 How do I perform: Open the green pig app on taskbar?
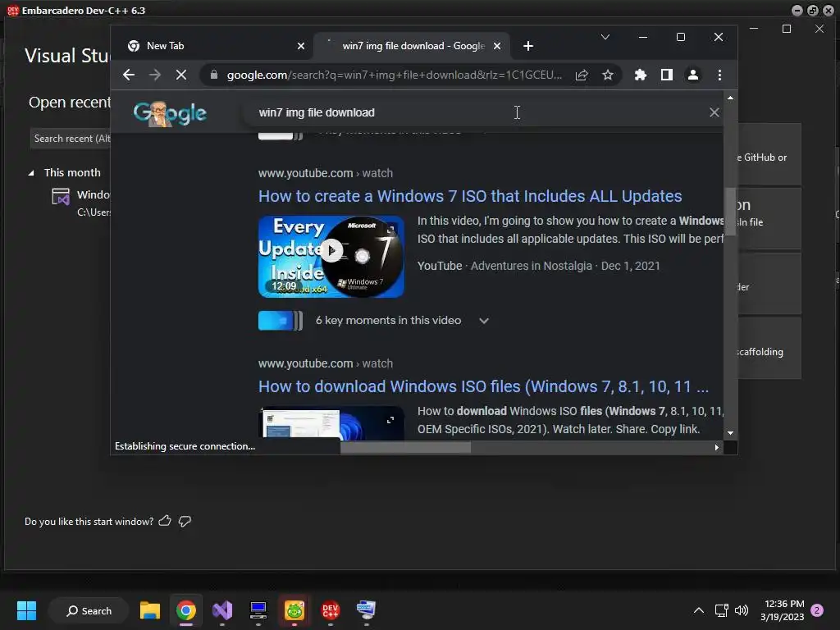coord(294,610)
